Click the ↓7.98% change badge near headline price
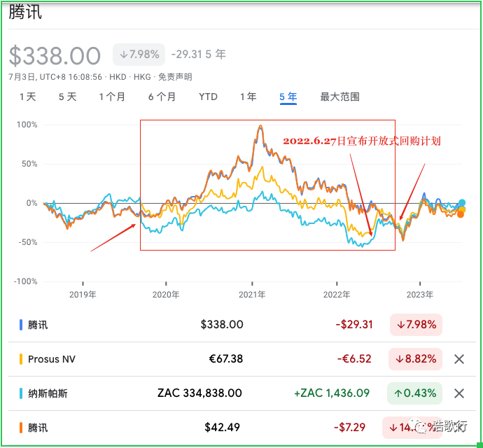 [x=139, y=55]
